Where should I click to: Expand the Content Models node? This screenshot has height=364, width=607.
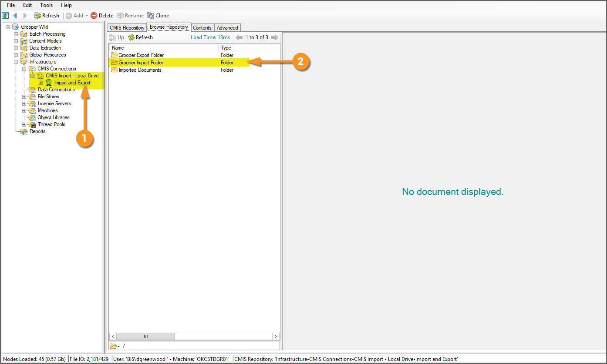(16, 41)
